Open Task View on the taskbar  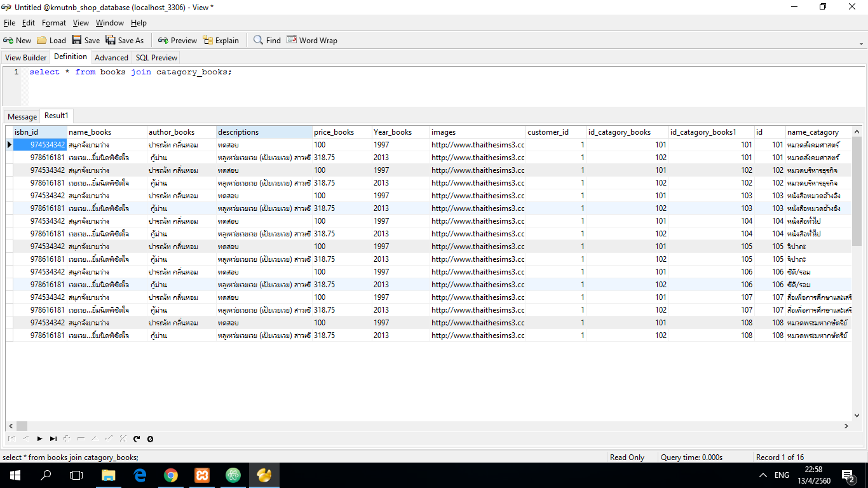tap(76, 475)
